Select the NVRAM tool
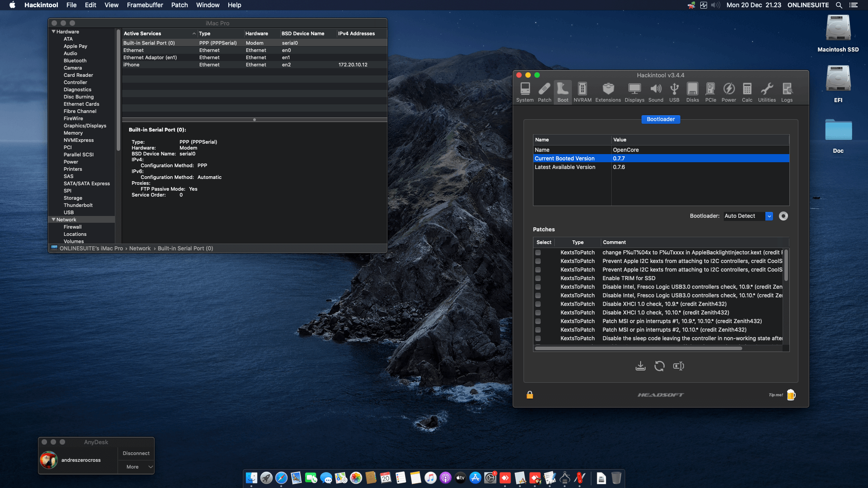This screenshot has height=488, width=868. [582, 92]
